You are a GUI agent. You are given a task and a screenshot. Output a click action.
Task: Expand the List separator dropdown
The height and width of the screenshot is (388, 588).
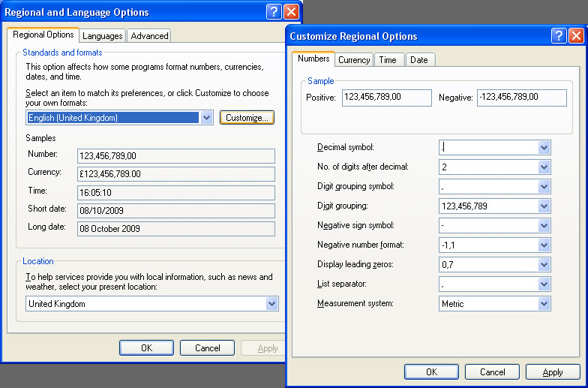click(x=544, y=284)
